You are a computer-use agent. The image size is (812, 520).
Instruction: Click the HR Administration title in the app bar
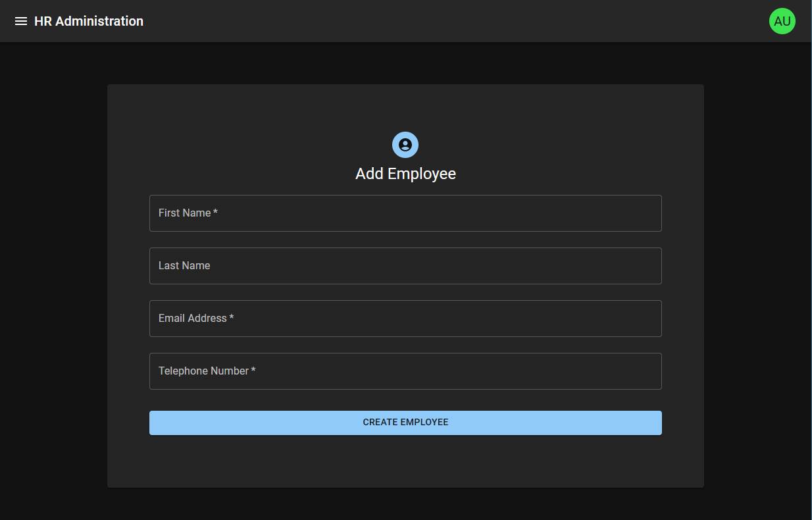tap(89, 20)
